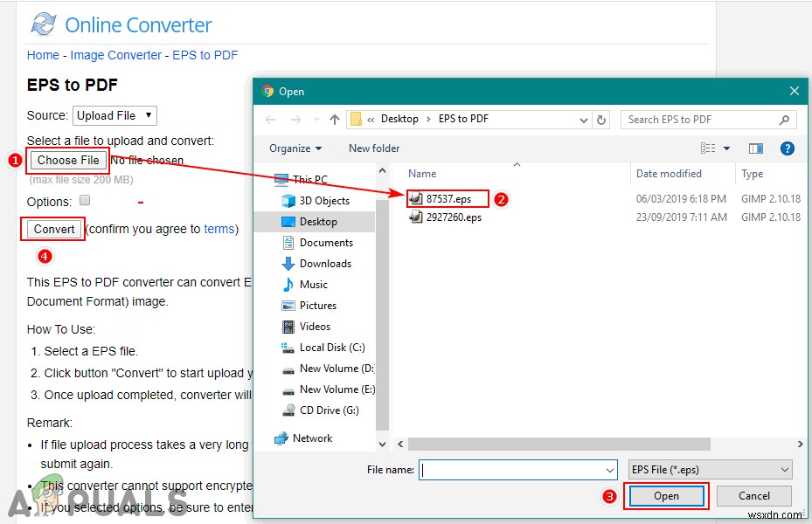Select the 87537.eps file
This screenshot has width=812, height=524.
[x=447, y=198]
